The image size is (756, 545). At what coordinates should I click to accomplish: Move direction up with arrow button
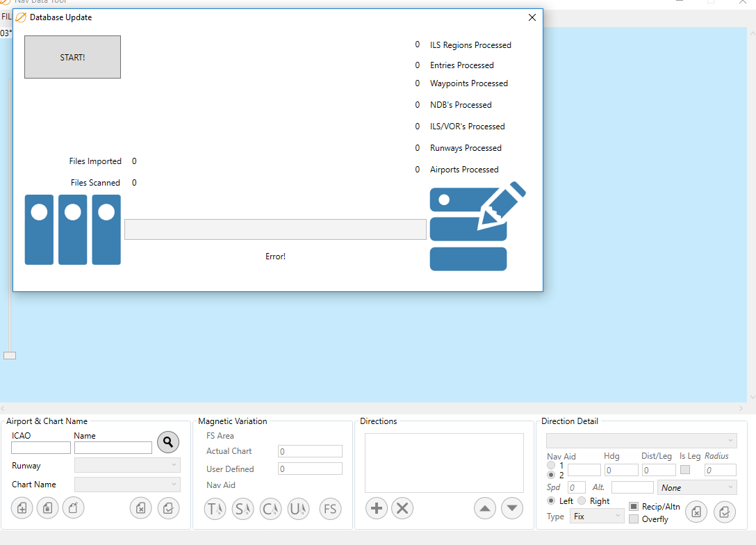coord(485,508)
